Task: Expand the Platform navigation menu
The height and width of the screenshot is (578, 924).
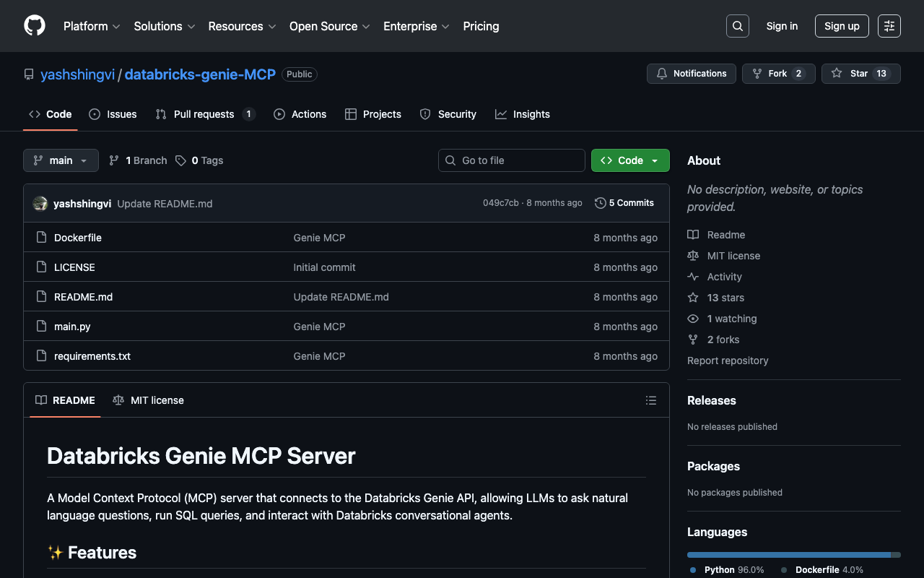Action: 92,26
